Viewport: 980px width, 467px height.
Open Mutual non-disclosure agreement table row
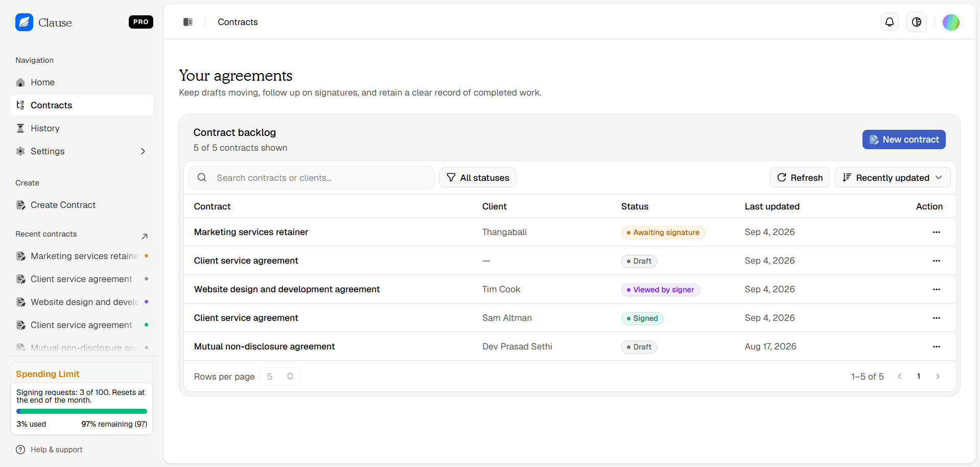pyautogui.click(x=570, y=346)
